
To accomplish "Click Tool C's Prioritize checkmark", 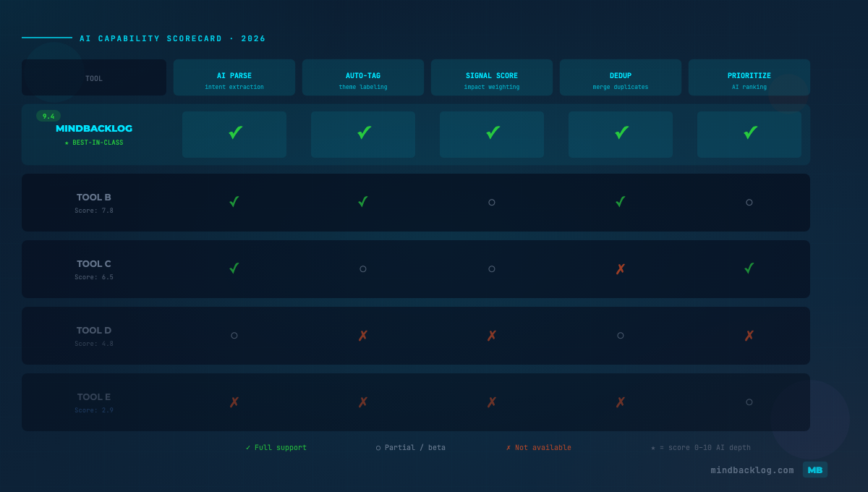I will click(749, 268).
